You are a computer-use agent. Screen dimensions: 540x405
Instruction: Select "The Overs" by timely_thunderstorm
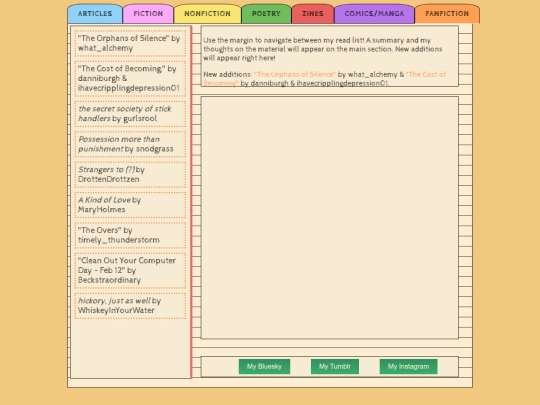point(130,235)
